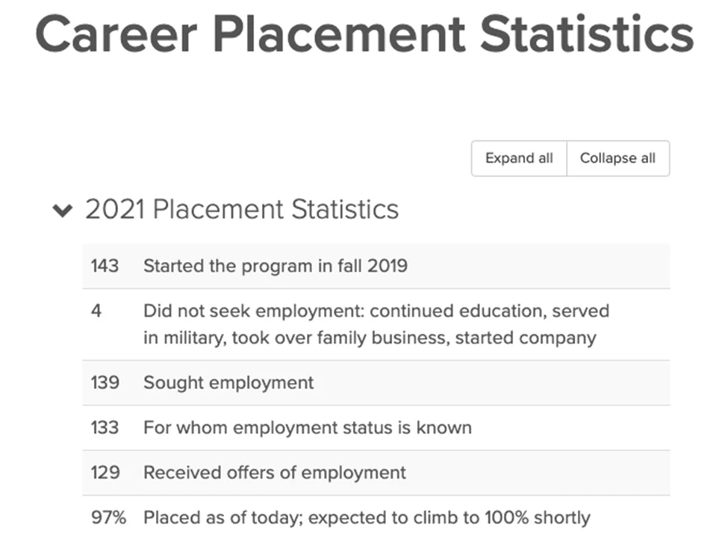The width and height of the screenshot is (728, 560).
Task: Click the number 129 in the table
Action: pyautogui.click(x=105, y=473)
